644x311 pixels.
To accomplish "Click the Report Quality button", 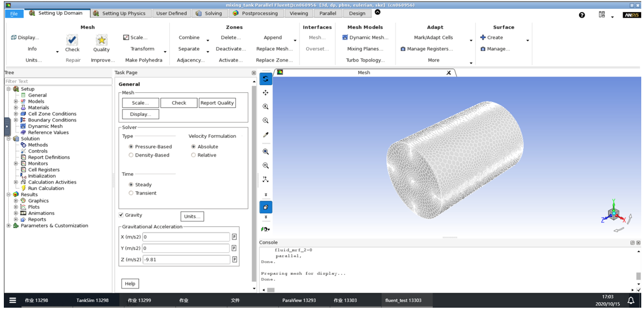I will (217, 103).
